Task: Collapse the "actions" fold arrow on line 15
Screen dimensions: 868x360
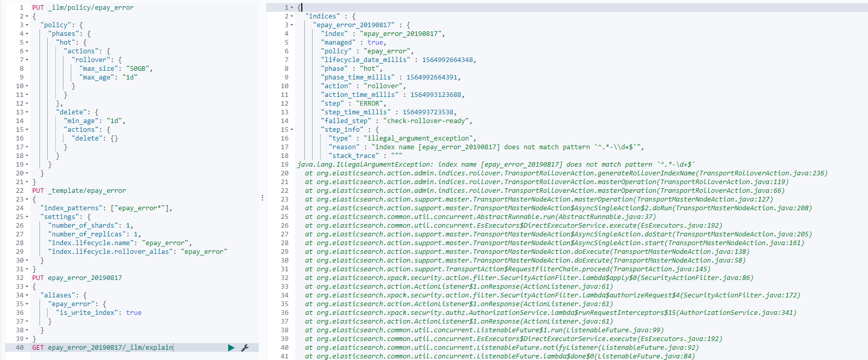Action: [27, 130]
